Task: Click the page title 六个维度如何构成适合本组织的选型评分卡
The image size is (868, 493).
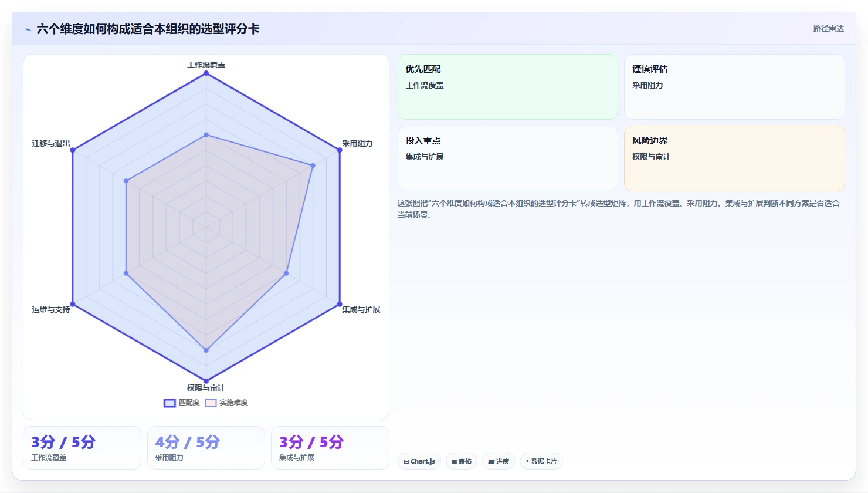Action: click(148, 29)
